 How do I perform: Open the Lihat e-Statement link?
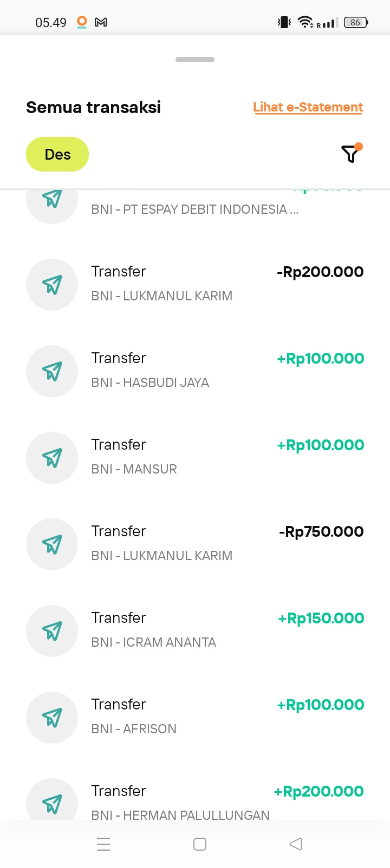pos(308,107)
